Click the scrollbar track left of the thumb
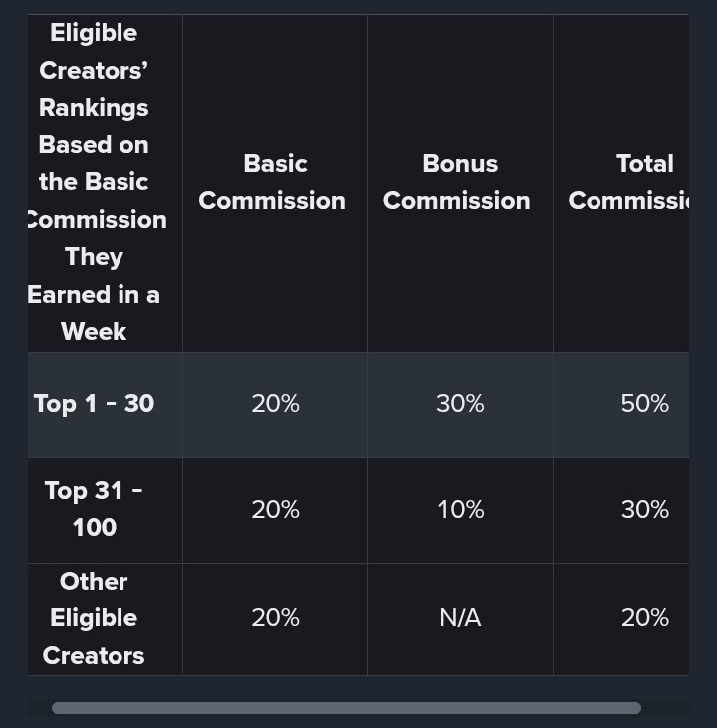 tap(39, 708)
